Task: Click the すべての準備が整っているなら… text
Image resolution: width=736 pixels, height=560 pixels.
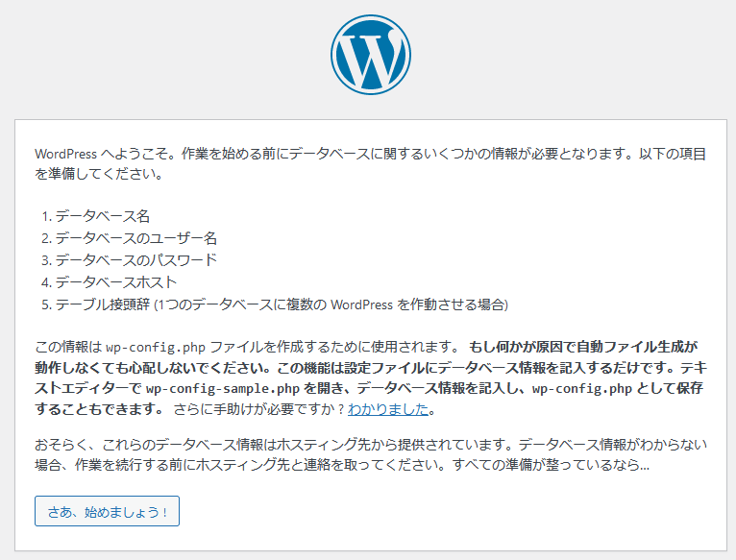Action: click(552, 465)
